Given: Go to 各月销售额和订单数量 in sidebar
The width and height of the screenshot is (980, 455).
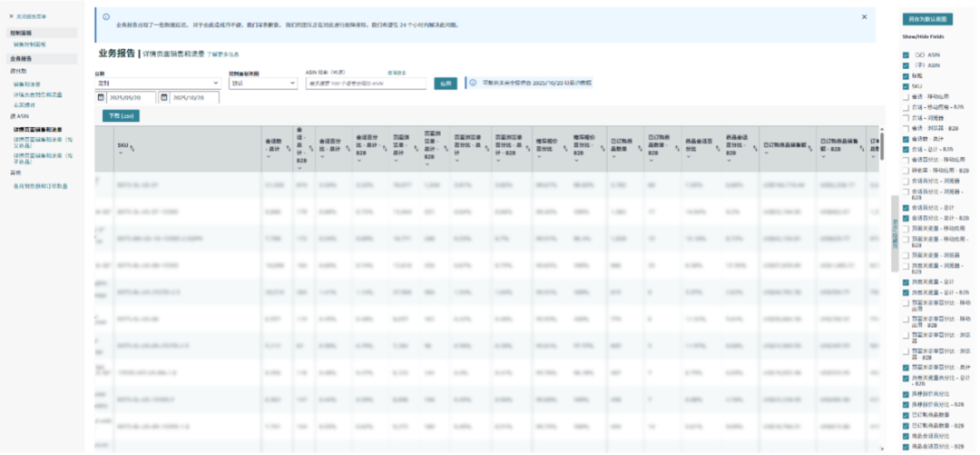Looking at the screenshot, I should coord(40,185).
